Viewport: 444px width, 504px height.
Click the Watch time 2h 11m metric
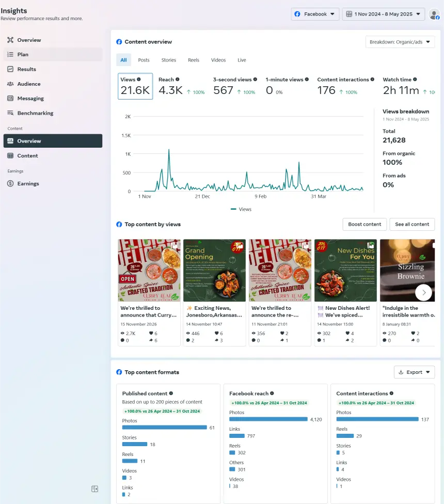pos(409,86)
